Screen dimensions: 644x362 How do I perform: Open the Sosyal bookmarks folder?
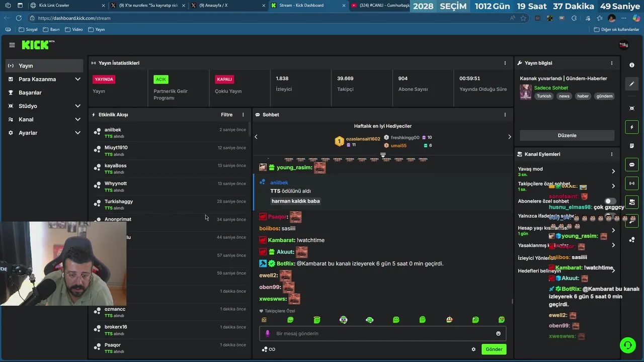coord(28,30)
